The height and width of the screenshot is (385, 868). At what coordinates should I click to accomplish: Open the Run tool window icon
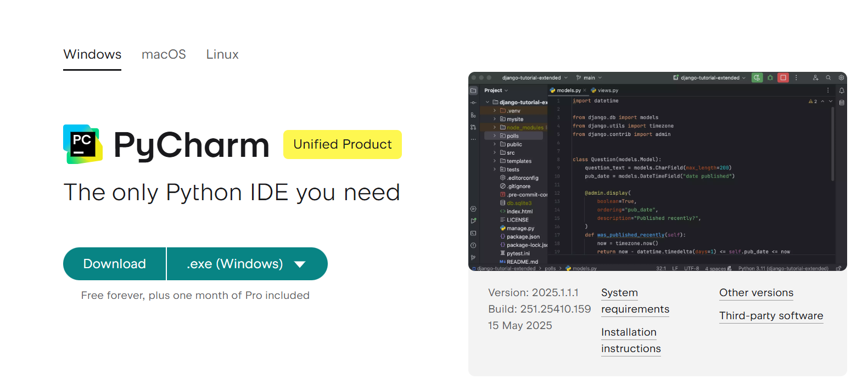click(x=473, y=221)
